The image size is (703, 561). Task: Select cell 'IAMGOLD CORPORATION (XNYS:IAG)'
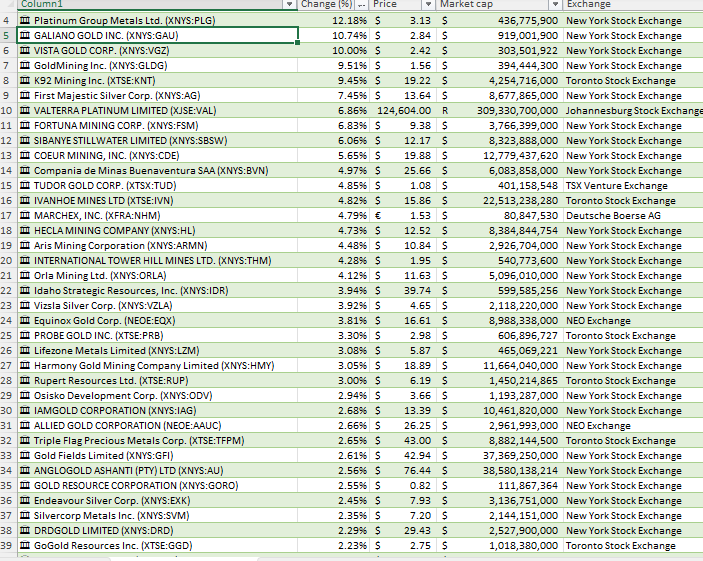click(157, 410)
